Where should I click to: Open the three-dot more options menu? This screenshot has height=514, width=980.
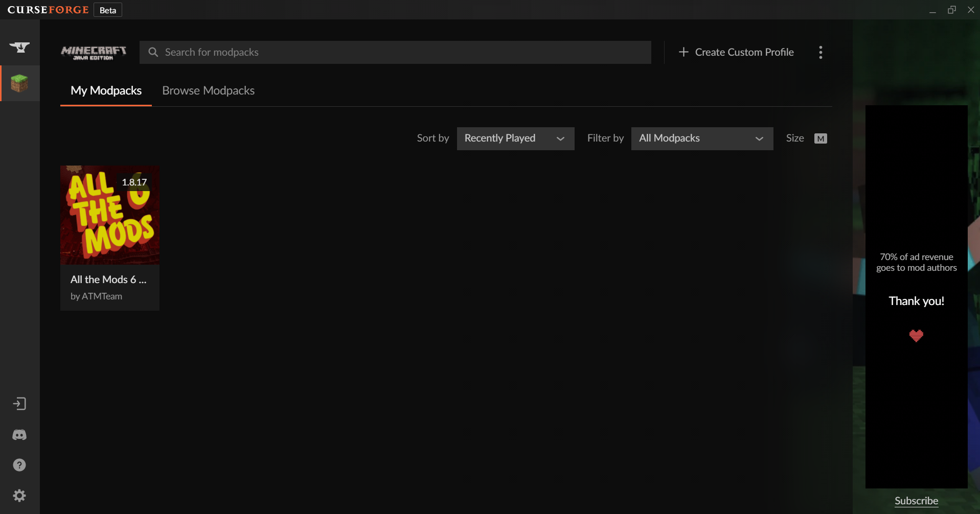821,52
